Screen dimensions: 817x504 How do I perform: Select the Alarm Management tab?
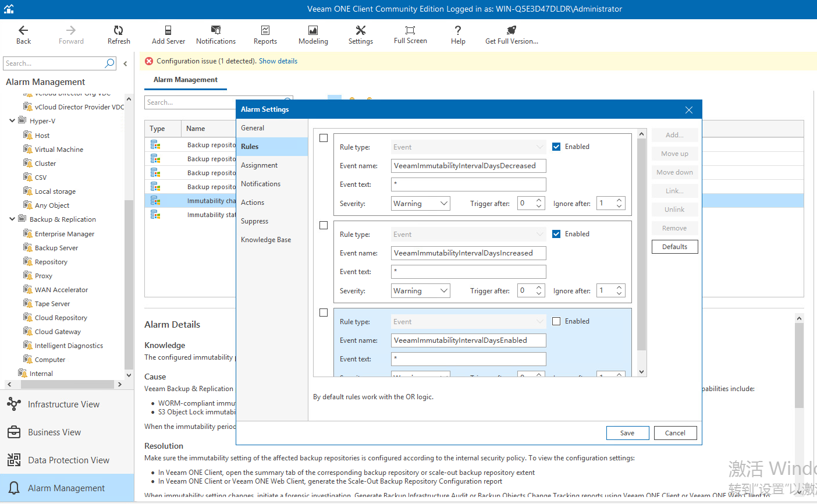tap(186, 80)
